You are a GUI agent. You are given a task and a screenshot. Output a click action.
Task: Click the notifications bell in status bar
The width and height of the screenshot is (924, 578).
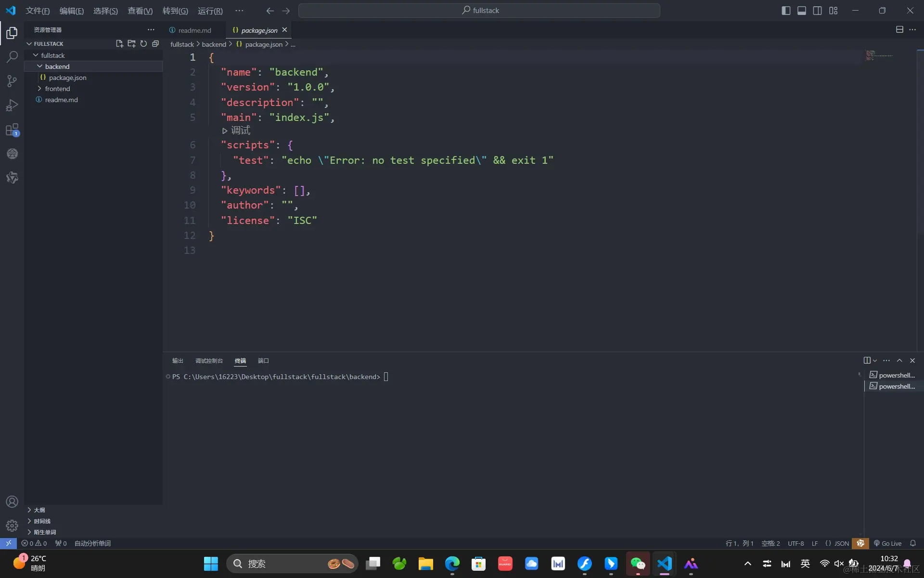tap(913, 543)
